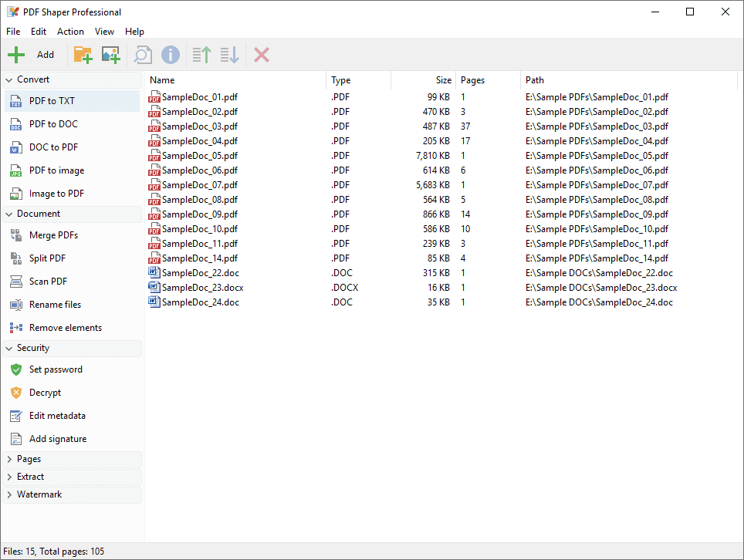This screenshot has width=744, height=560.
Task: Select SampleDoc_03.pdf in the file list
Action: pyautogui.click(x=200, y=127)
